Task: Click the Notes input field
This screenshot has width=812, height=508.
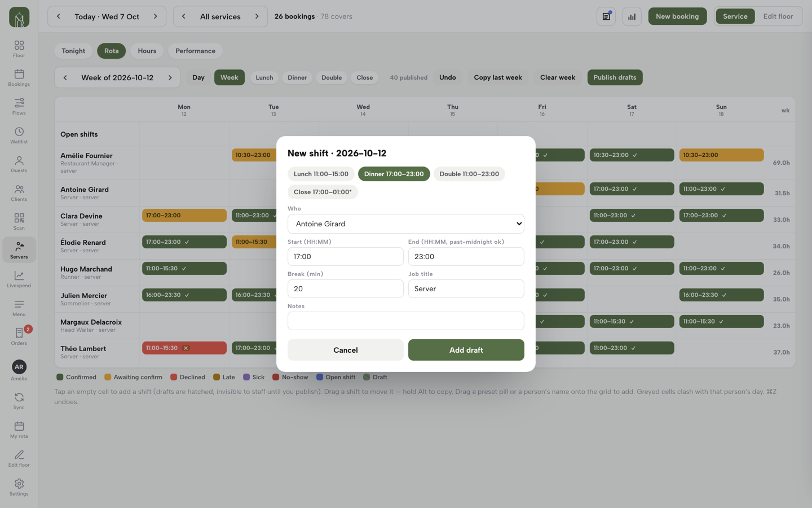Action: pyautogui.click(x=406, y=321)
